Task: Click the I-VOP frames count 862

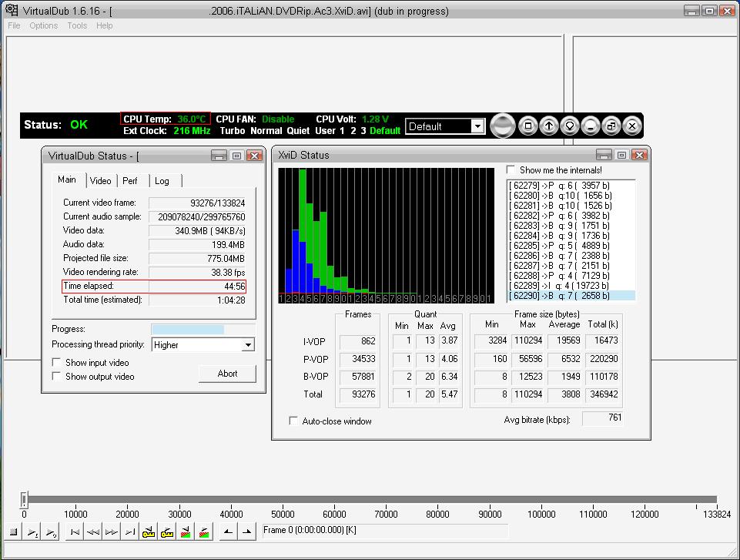Action: [x=359, y=341]
